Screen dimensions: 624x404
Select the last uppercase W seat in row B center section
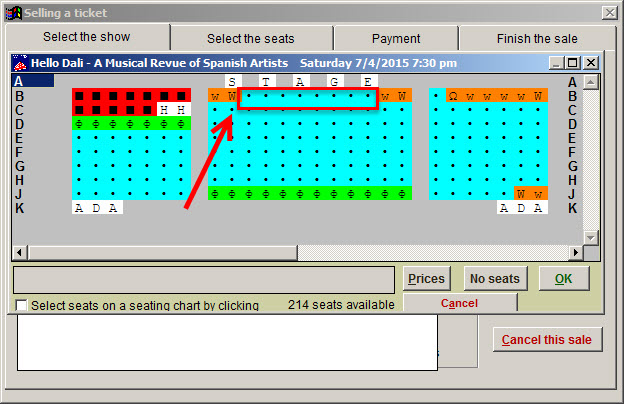(402, 96)
